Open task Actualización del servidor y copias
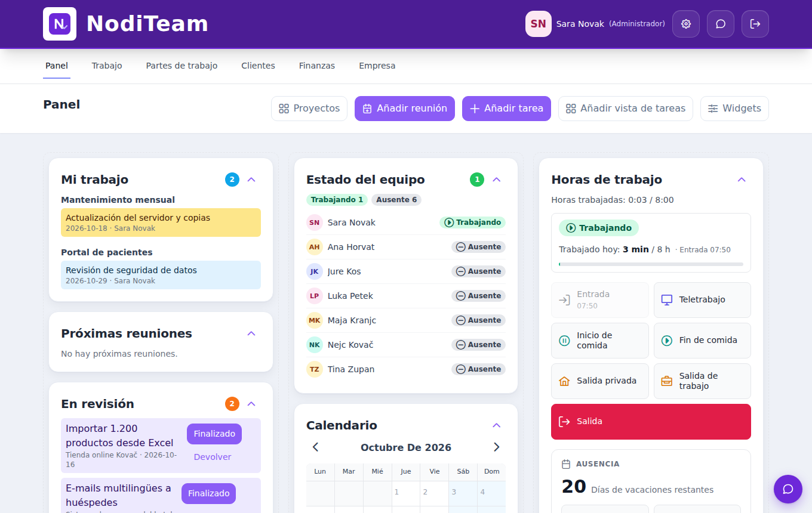The image size is (812, 513). tap(161, 222)
